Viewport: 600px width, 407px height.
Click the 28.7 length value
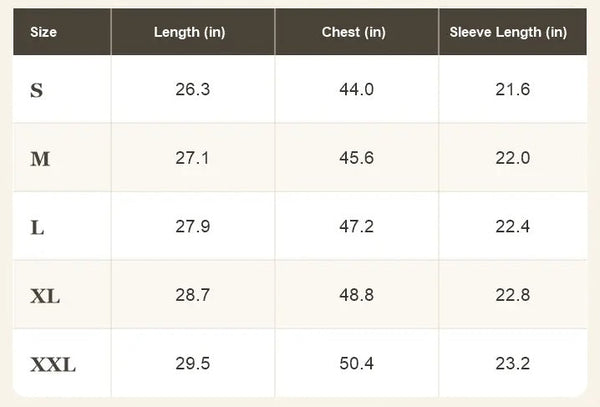point(192,295)
